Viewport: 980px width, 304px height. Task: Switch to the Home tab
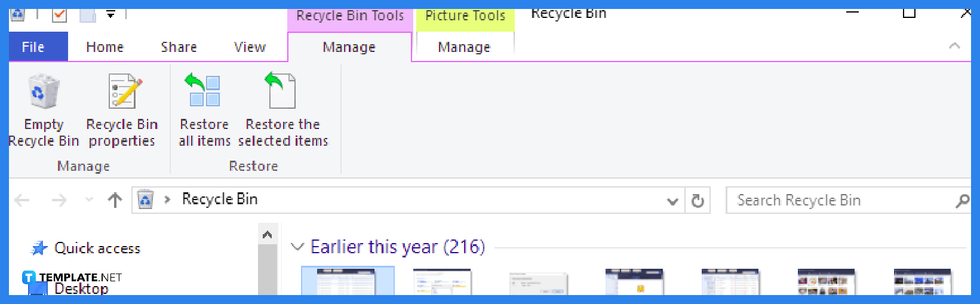[x=105, y=47]
